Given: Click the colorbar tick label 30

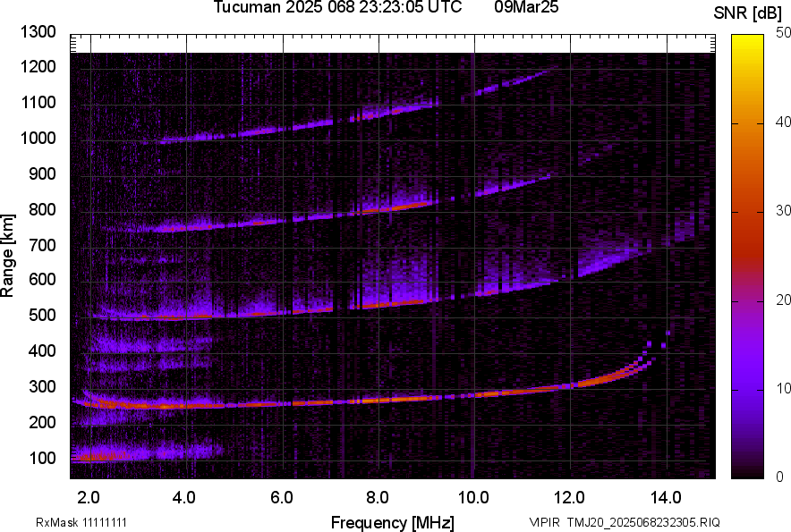Looking at the screenshot, I should pyautogui.click(x=784, y=211).
